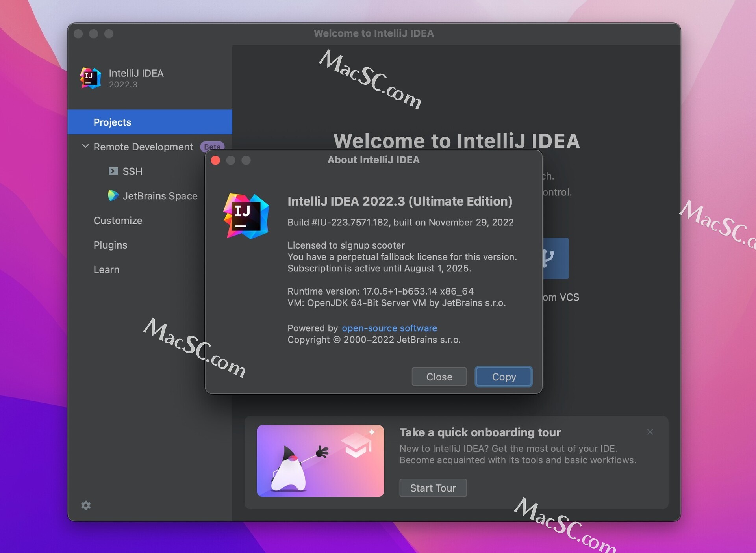The height and width of the screenshot is (553, 756).
Task: Click the build number text line
Action: coord(400,222)
